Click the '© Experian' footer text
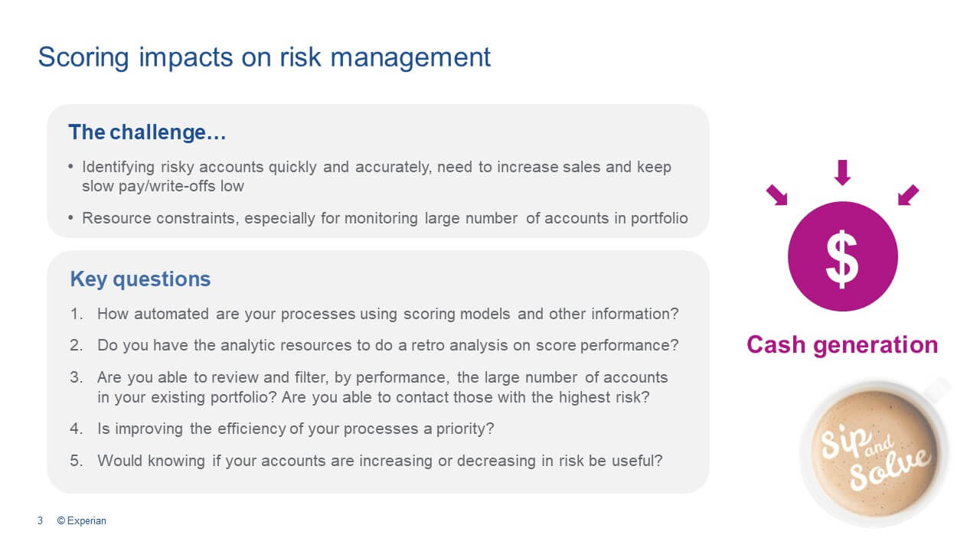 [x=82, y=521]
